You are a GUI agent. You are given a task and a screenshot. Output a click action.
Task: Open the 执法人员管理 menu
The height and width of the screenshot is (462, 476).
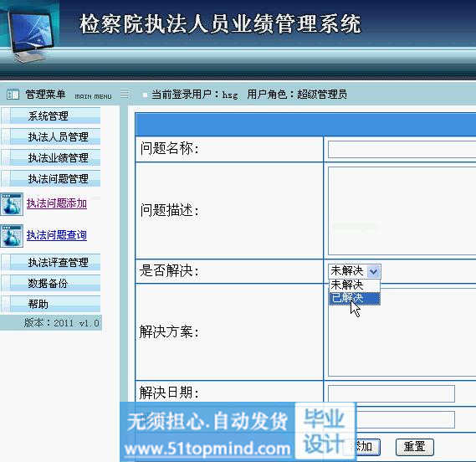pyautogui.click(x=51, y=136)
